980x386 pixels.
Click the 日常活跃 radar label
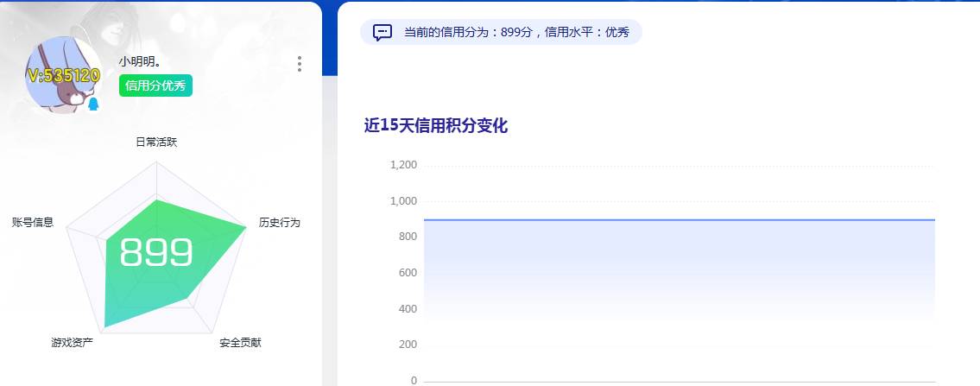[156, 142]
